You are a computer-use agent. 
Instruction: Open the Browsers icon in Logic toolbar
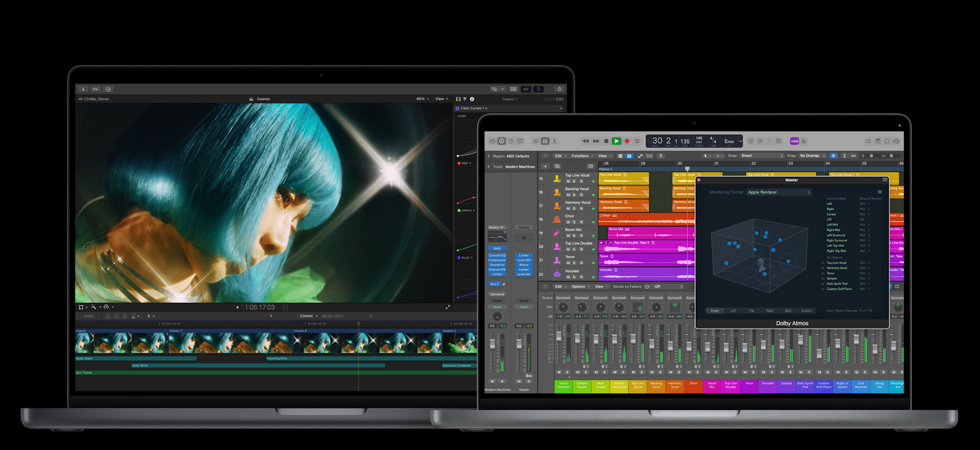(896, 141)
